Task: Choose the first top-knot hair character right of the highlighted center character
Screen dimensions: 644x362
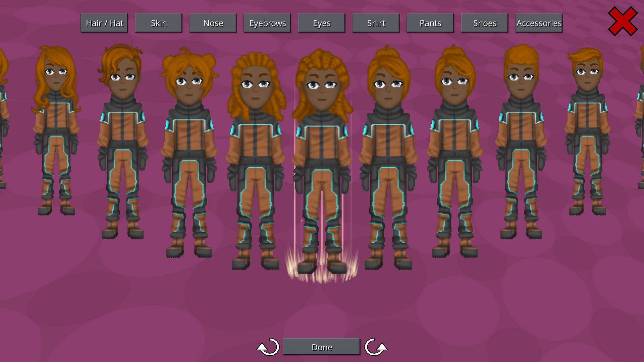Action: tap(388, 158)
